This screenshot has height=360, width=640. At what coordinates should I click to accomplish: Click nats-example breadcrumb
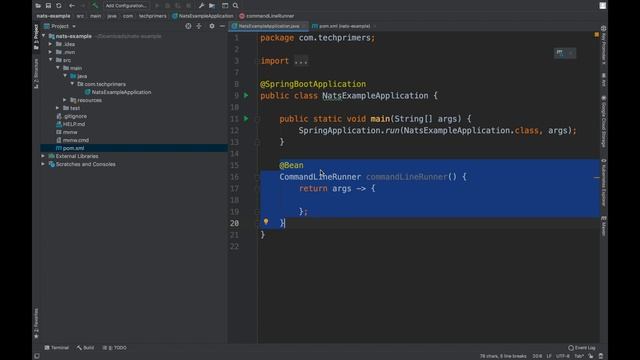(53, 16)
